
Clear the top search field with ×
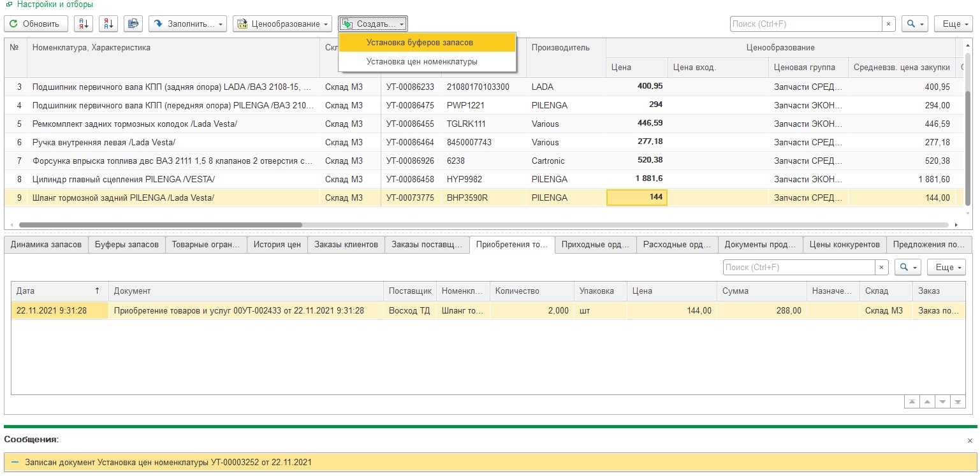click(889, 24)
